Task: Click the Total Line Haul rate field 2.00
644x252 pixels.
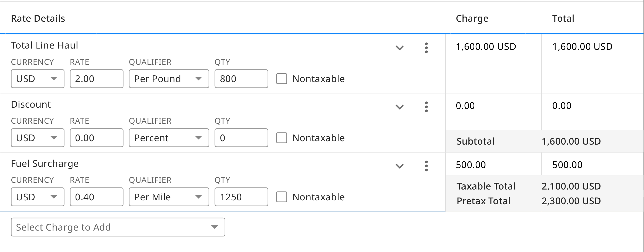Action: coord(97,79)
